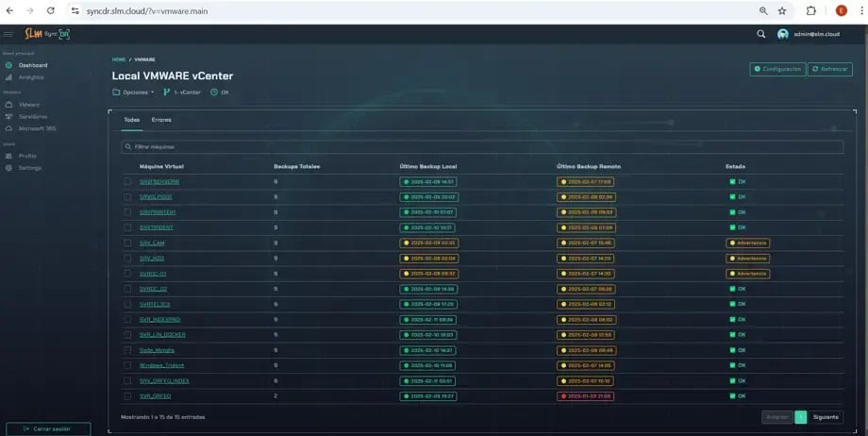This screenshot has height=436, width=868.
Task: Open the SVR_LIN_DOCKER machine link
Action: point(162,334)
